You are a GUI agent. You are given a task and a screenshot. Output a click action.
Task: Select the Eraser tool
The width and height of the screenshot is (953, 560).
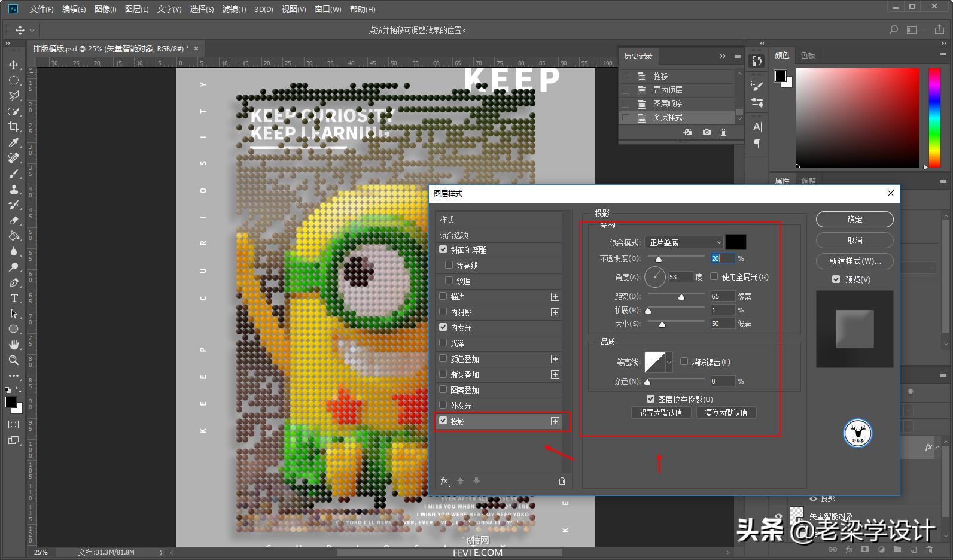coord(14,220)
